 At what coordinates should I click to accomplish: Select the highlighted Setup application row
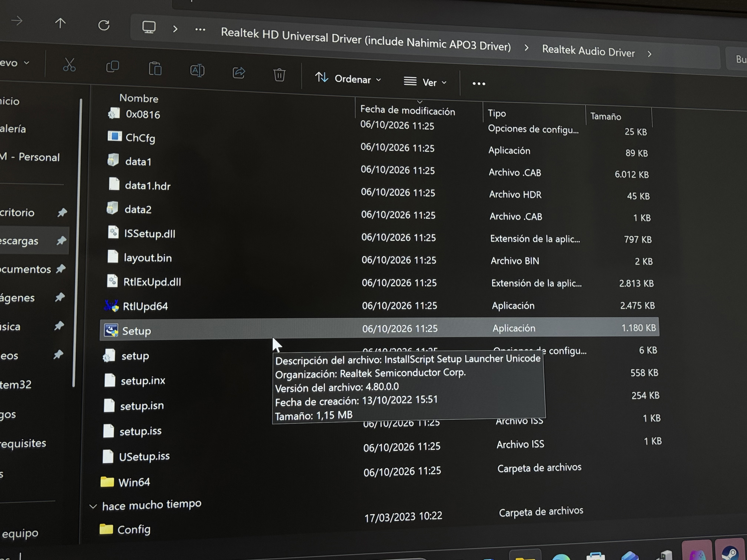click(379, 329)
